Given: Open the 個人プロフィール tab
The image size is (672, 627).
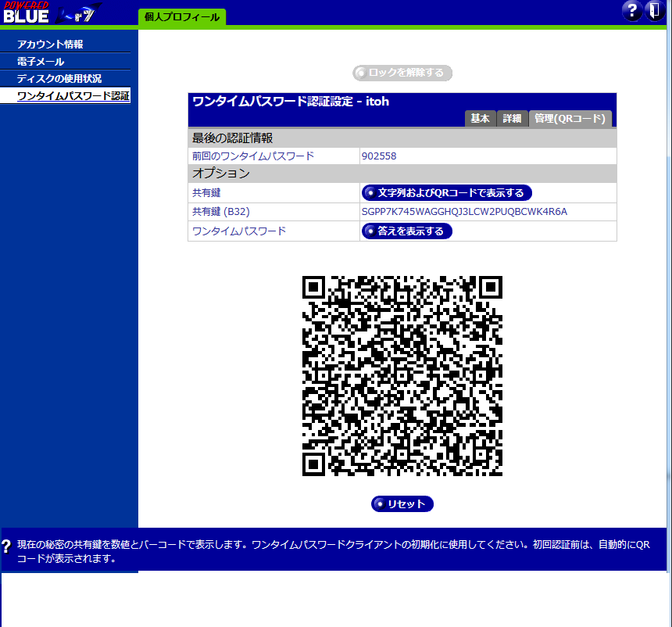Looking at the screenshot, I should 182,17.
